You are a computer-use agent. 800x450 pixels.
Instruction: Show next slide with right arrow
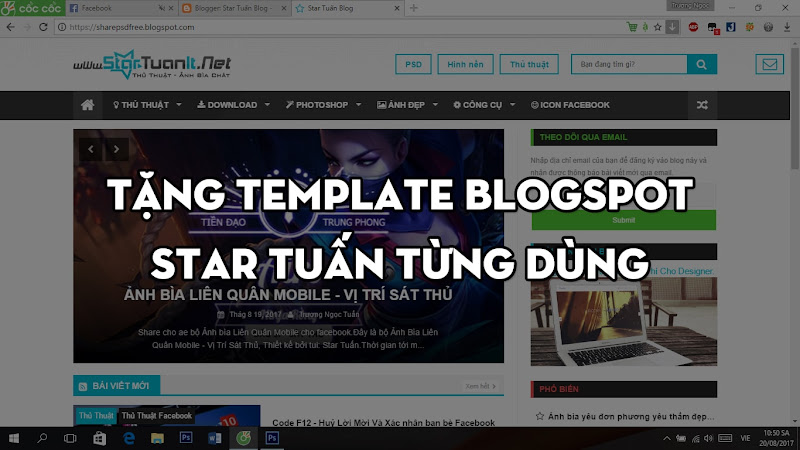click(116, 149)
